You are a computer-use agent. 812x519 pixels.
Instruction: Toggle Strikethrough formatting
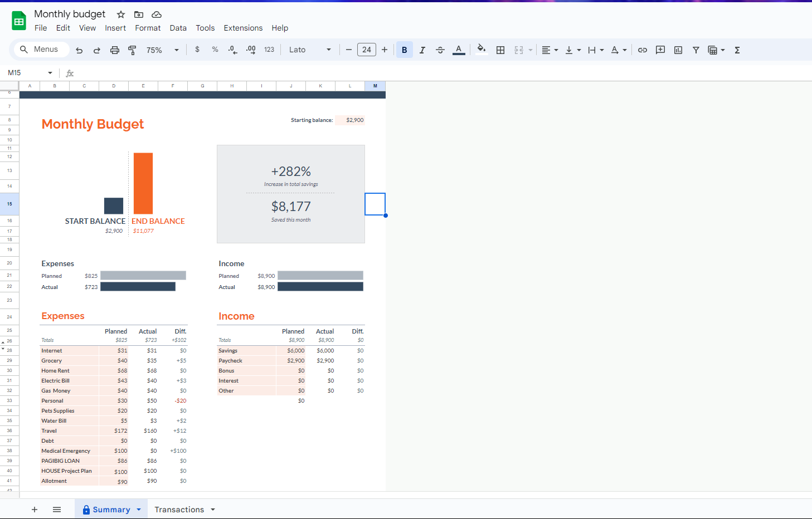(440, 50)
